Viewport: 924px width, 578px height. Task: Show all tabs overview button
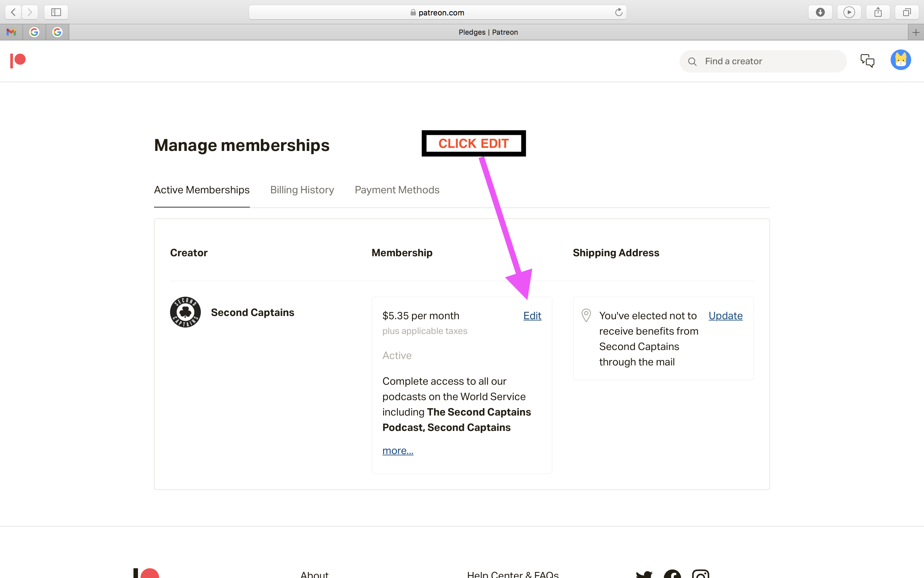(x=907, y=12)
